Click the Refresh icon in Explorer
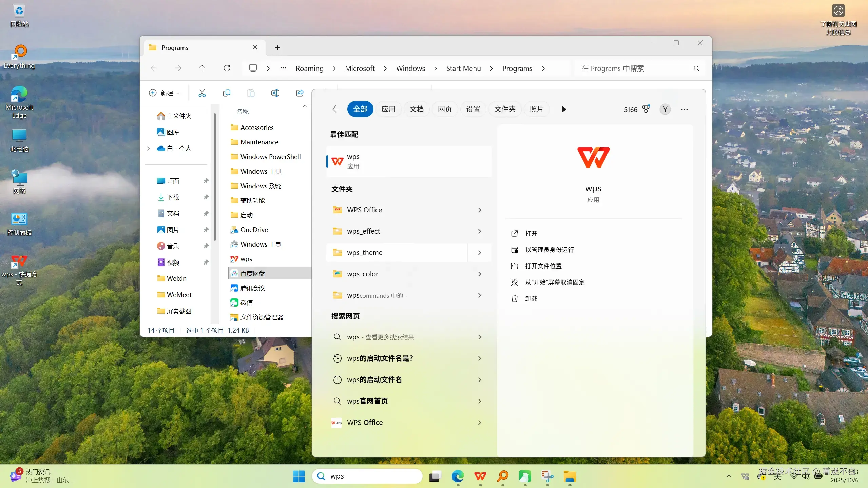This screenshot has width=868, height=488. coord(227,68)
